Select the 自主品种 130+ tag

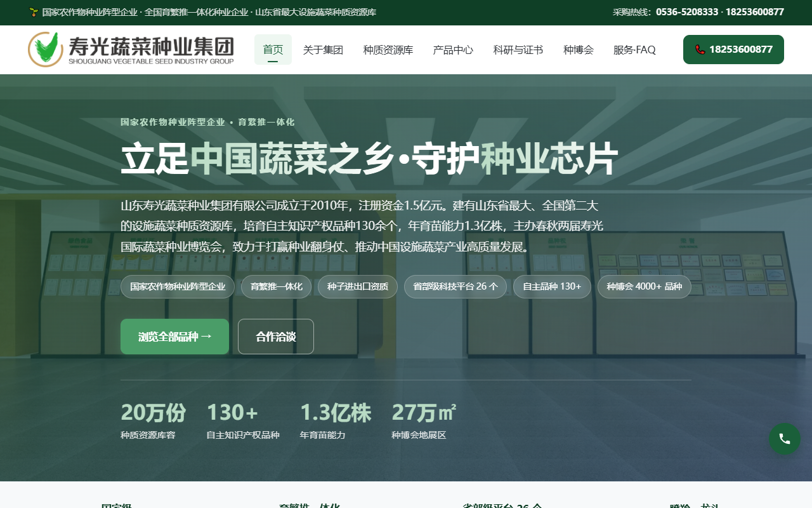pos(552,286)
